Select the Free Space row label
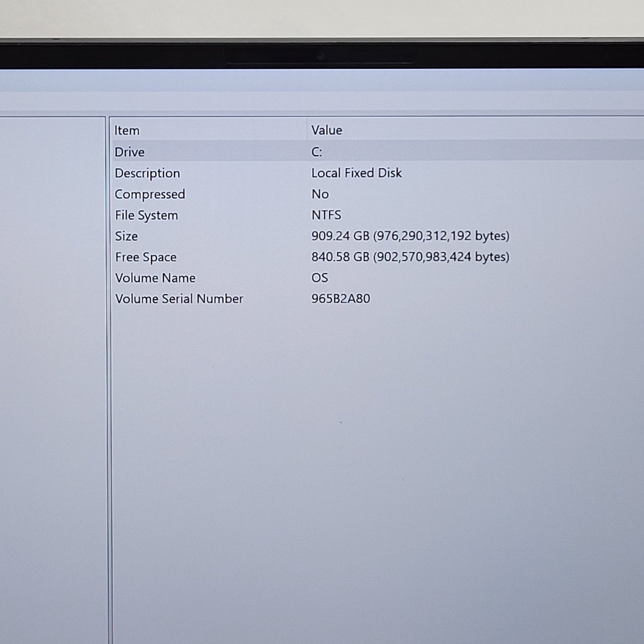The width and height of the screenshot is (644, 644). pyautogui.click(x=146, y=257)
